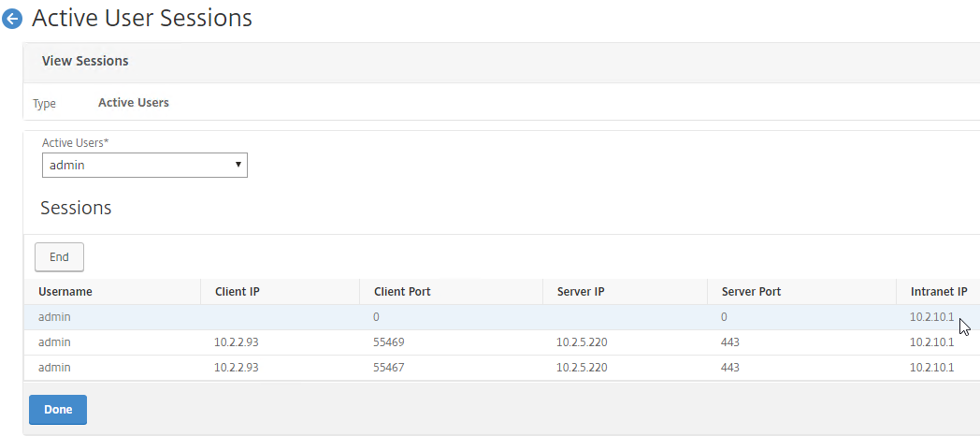The height and width of the screenshot is (436, 980).
Task: Click the Server IP column header
Action: pyautogui.click(x=580, y=292)
